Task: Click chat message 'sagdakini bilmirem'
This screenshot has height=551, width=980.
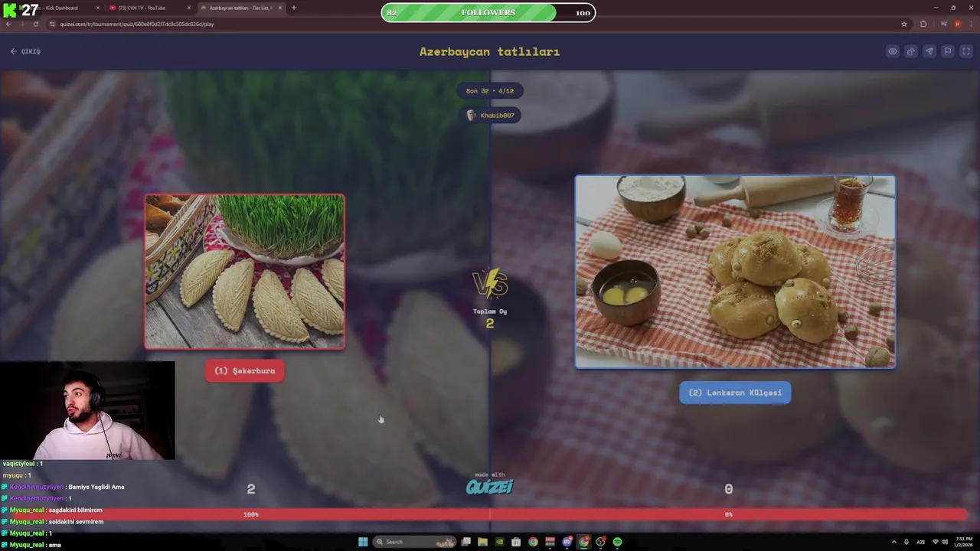Action: pos(76,510)
